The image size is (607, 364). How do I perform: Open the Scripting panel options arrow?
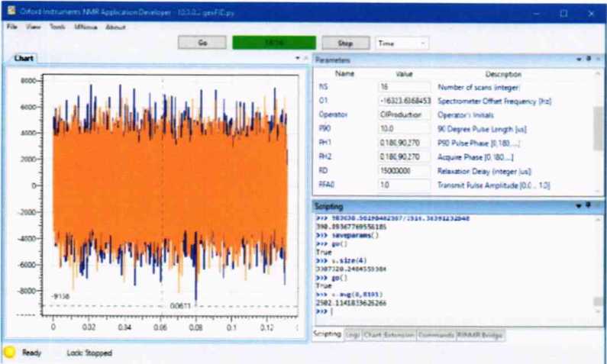pyautogui.click(x=579, y=206)
